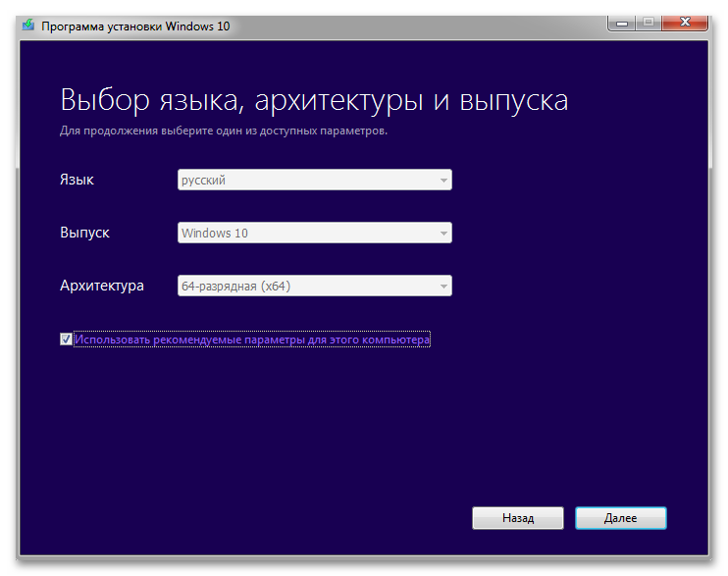Open the Архитектура dropdown showing '64-разрядная (x64)'
Screen dimensions: 728x576
(x=304, y=286)
